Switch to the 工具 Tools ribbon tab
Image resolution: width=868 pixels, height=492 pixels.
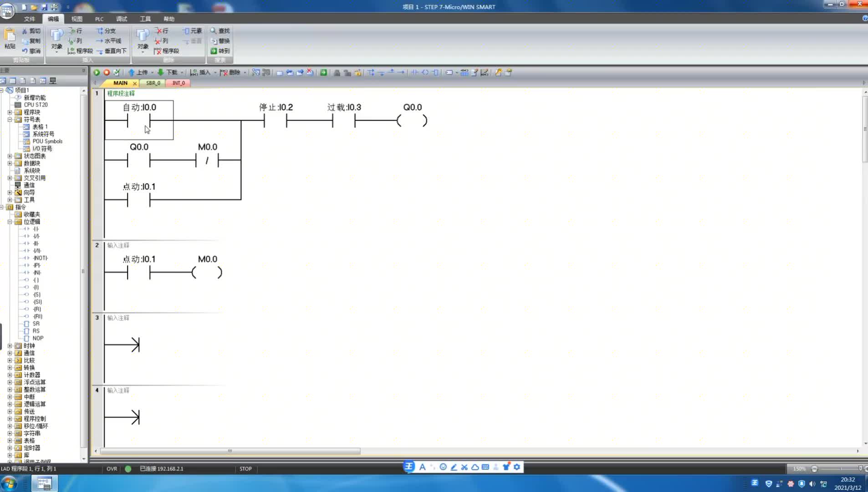(145, 19)
